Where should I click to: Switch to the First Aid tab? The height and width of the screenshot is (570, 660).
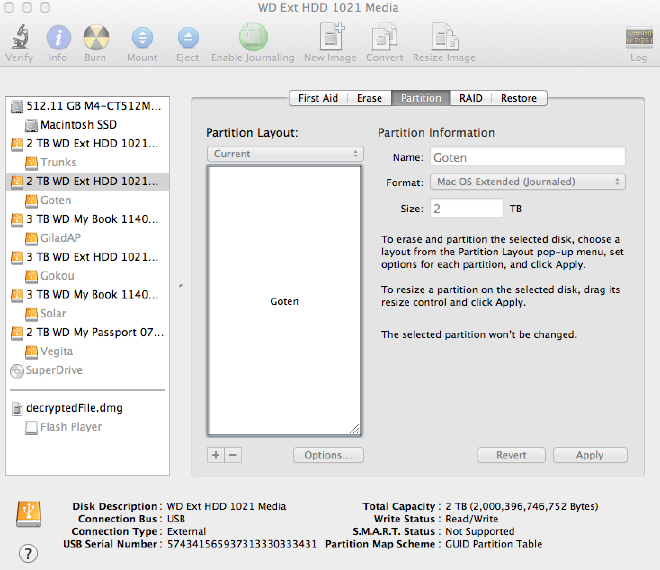[x=318, y=98]
